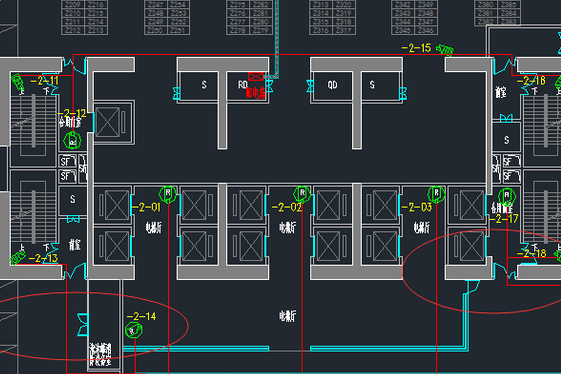561x374 pixels.
Task: Click the green circle symbol above -2-17
Action: click(x=507, y=196)
